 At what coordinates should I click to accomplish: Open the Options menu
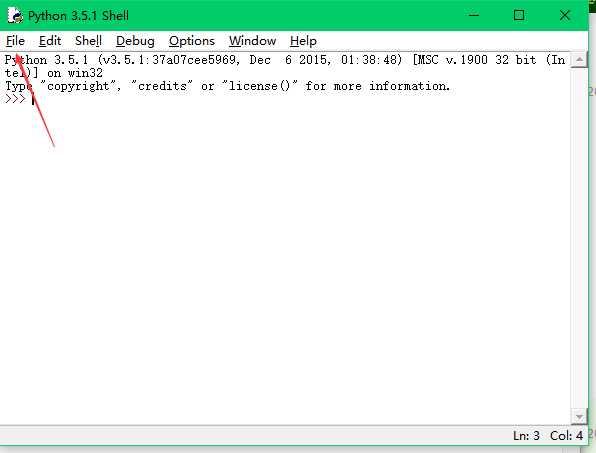pyautogui.click(x=192, y=41)
